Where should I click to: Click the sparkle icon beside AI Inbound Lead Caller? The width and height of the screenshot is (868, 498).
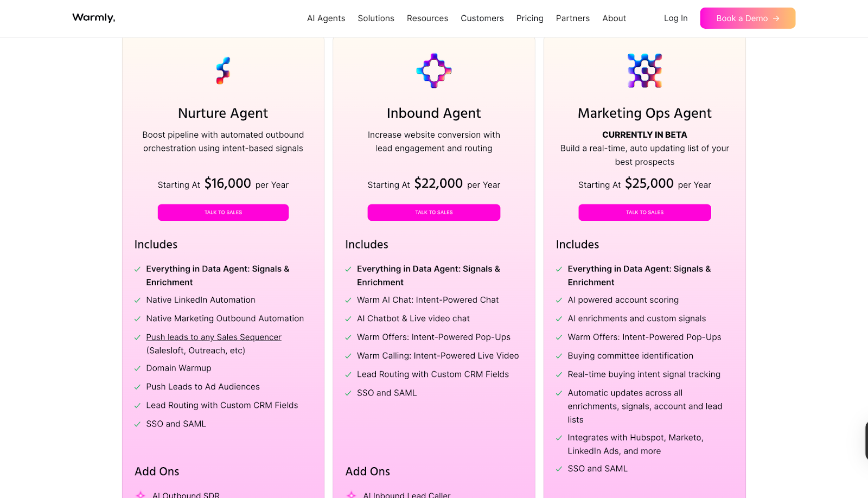352,495
